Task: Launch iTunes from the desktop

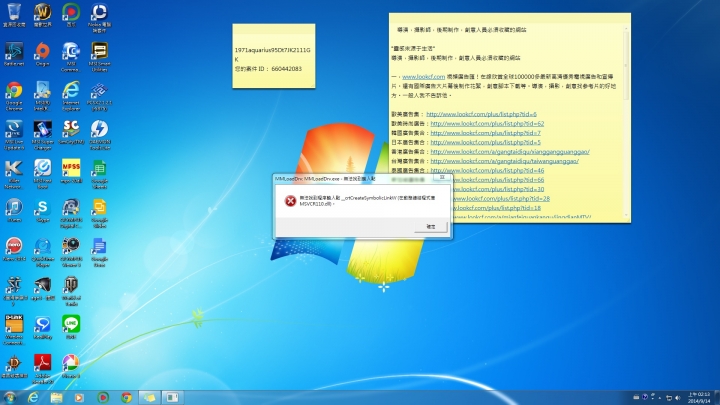Action: click(14, 210)
